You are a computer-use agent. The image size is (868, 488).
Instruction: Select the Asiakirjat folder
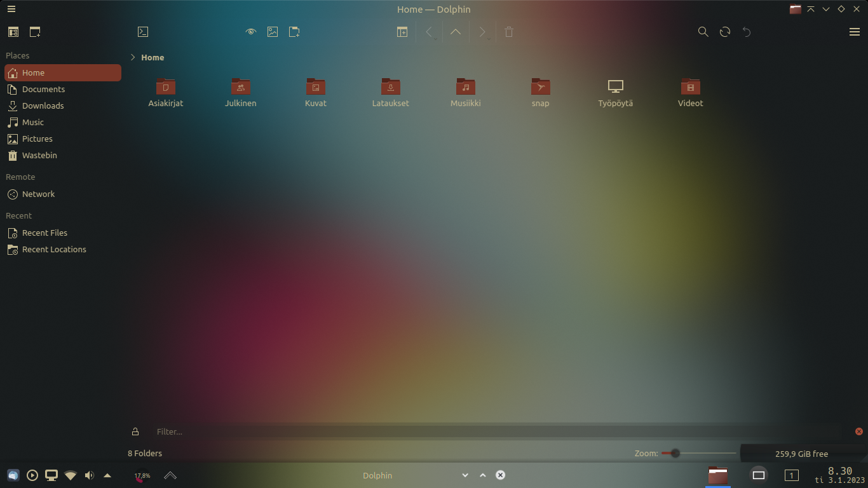(166, 93)
